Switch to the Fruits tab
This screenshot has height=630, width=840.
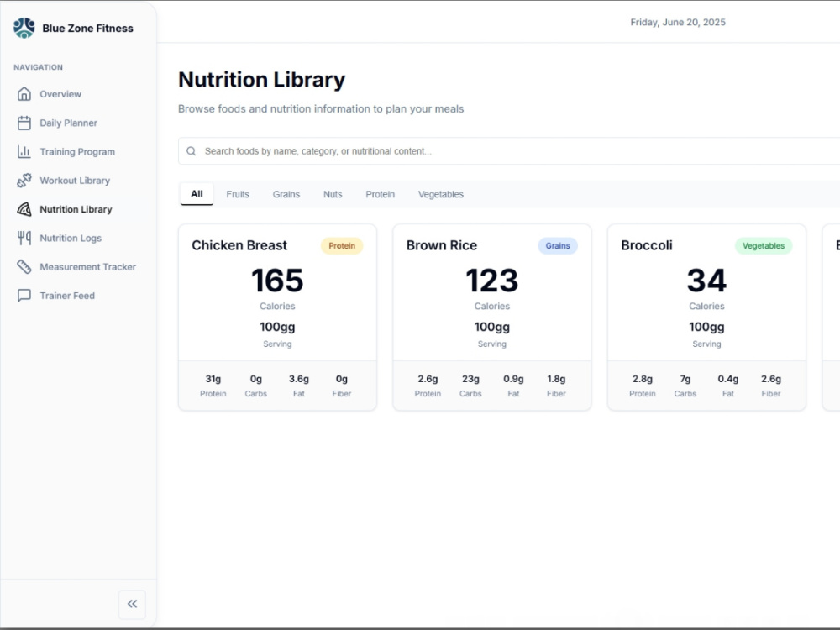pyautogui.click(x=238, y=194)
